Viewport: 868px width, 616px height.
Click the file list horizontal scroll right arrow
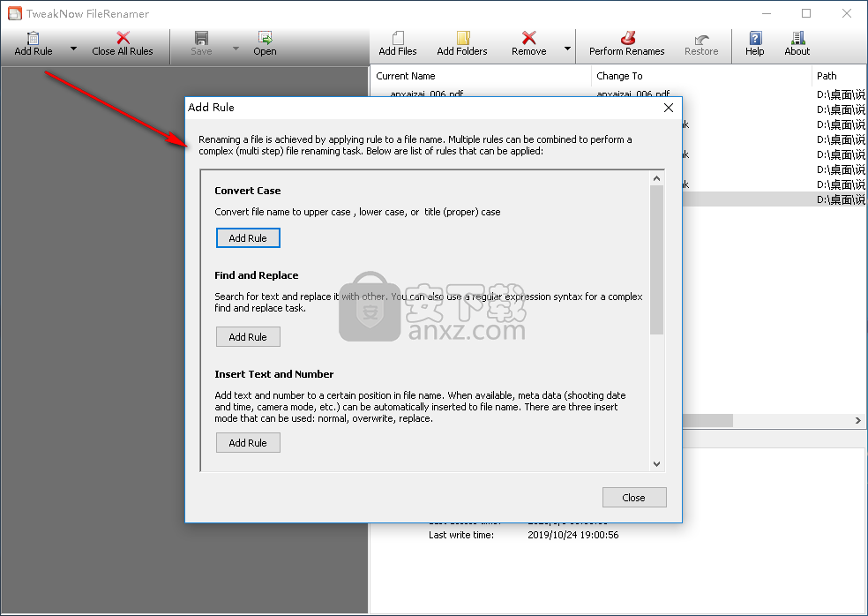click(858, 420)
